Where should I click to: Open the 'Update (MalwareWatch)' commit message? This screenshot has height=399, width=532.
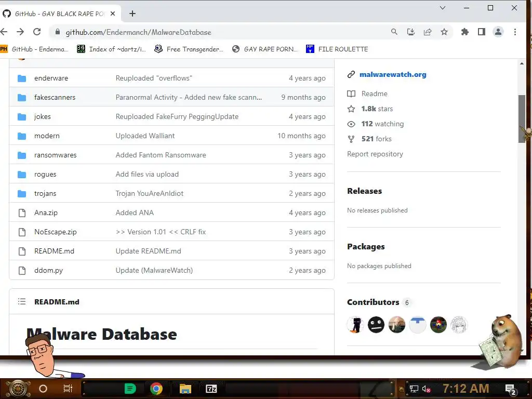pyautogui.click(x=154, y=270)
